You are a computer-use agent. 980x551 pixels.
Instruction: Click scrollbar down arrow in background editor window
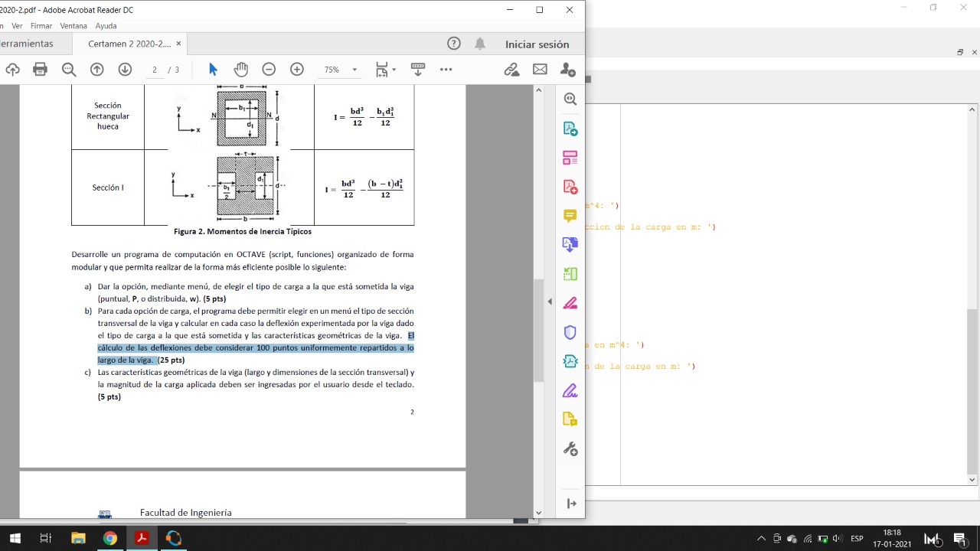[973, 480]
